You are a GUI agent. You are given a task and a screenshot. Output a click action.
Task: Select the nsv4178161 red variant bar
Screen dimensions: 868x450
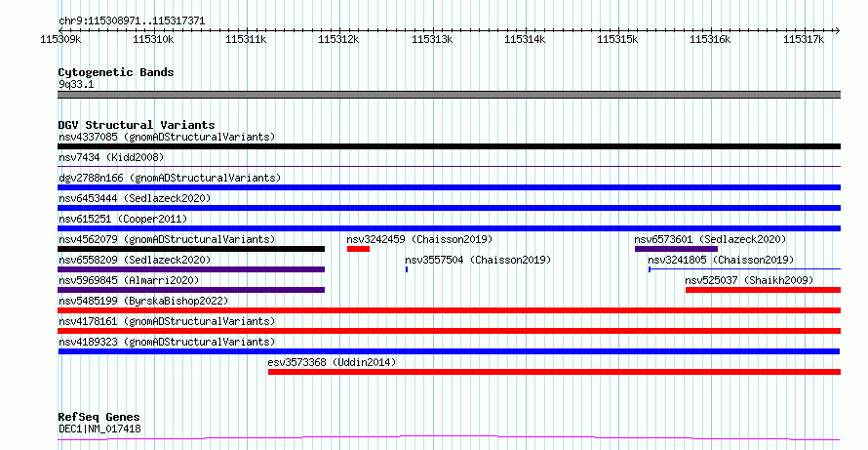coord(449,331)
